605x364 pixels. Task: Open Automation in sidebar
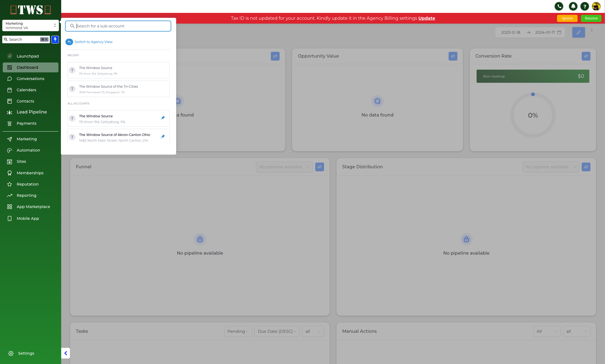(30, 150)
